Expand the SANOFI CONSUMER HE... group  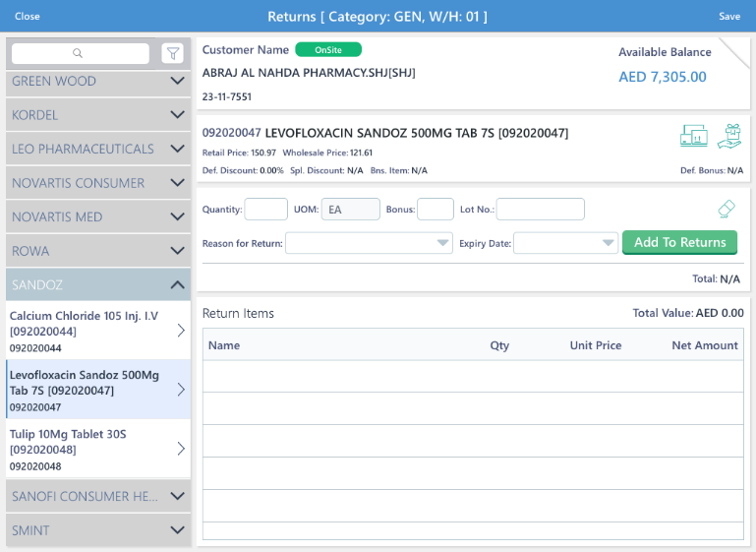(x=98, y=496)
